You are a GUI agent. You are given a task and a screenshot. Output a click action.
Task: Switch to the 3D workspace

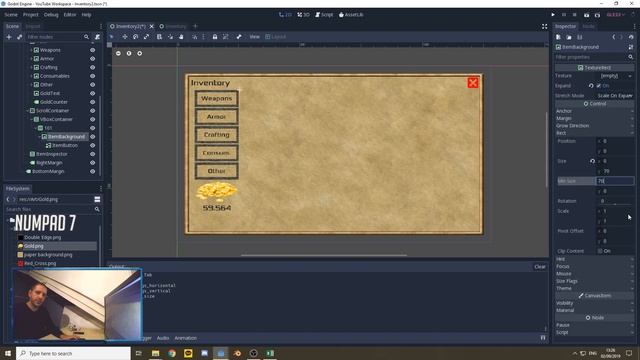(x=303, y=15)
